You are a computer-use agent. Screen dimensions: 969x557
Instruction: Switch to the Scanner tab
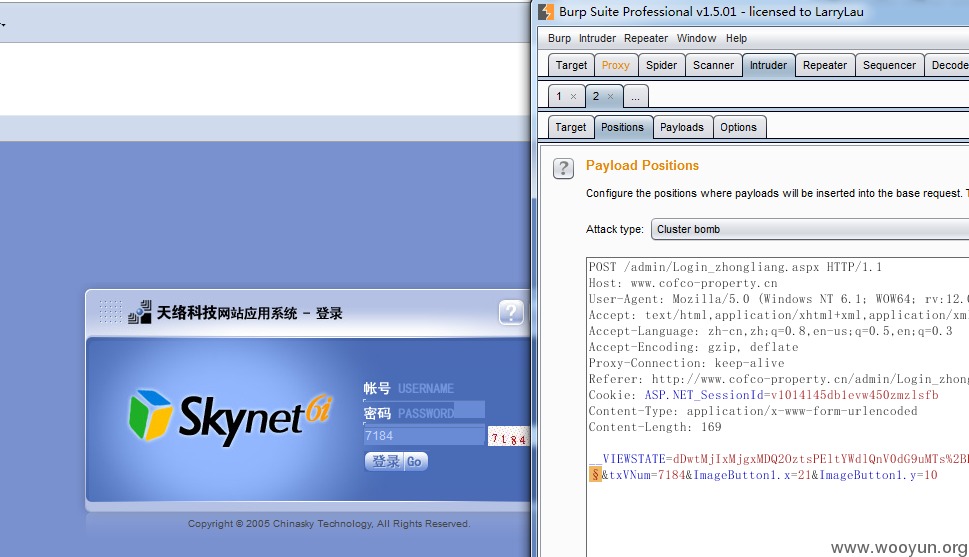pos(713,66)
